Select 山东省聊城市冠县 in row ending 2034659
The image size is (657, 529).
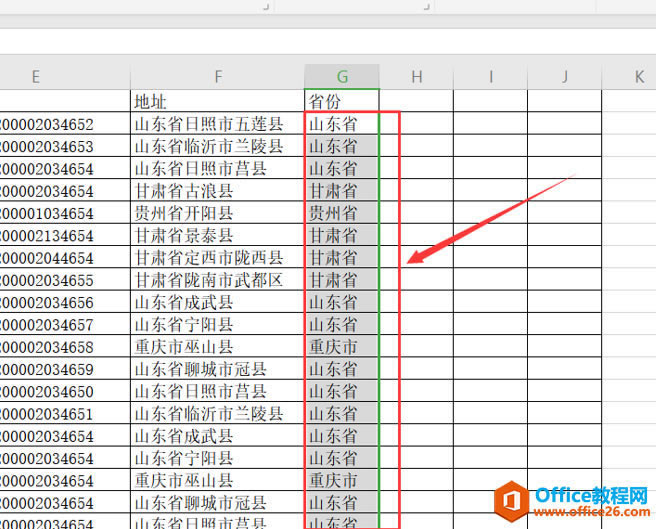217,369
